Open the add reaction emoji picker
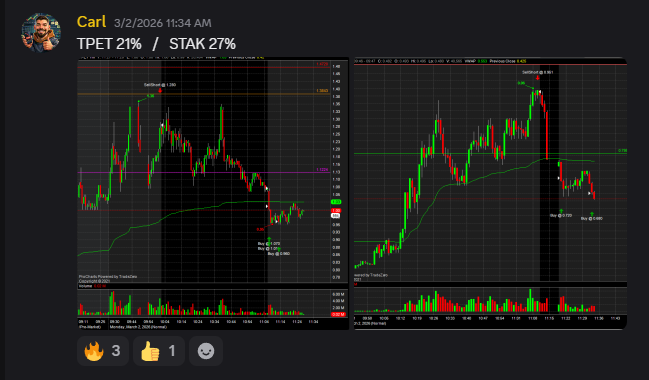 tap(206, 351)
